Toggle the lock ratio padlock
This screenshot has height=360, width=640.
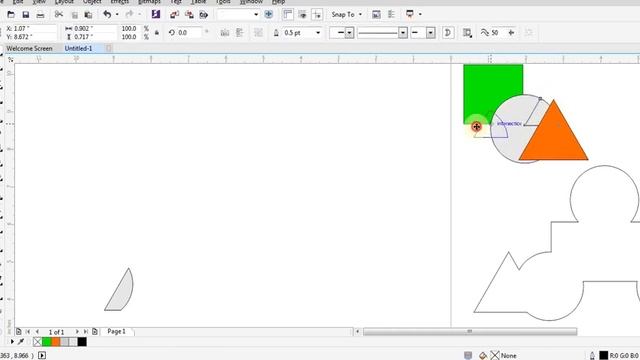(x=157, y=33)
